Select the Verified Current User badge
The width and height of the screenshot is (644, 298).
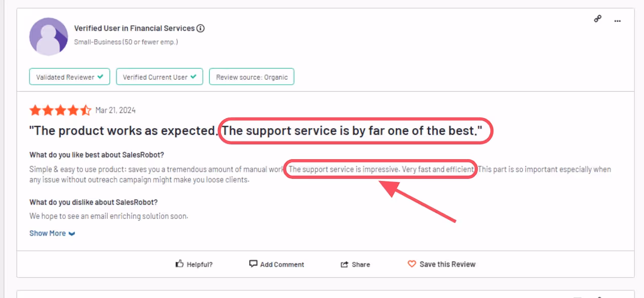click(159, 77)
